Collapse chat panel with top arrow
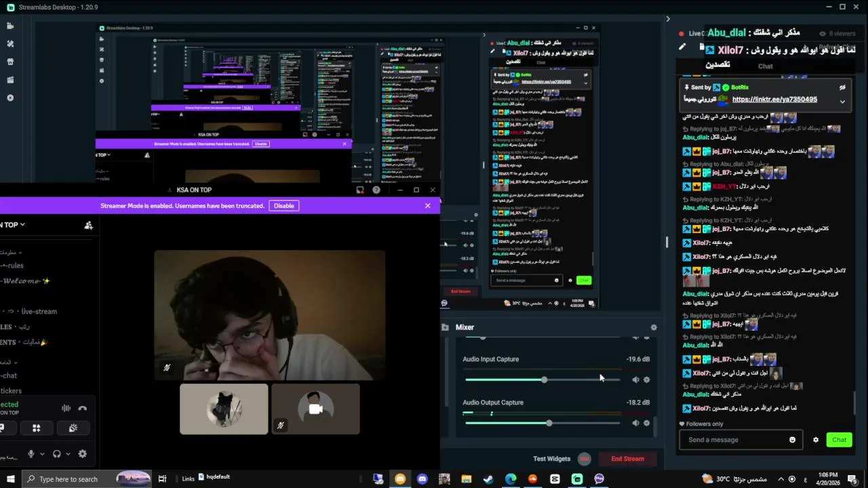 click(667, 19)
